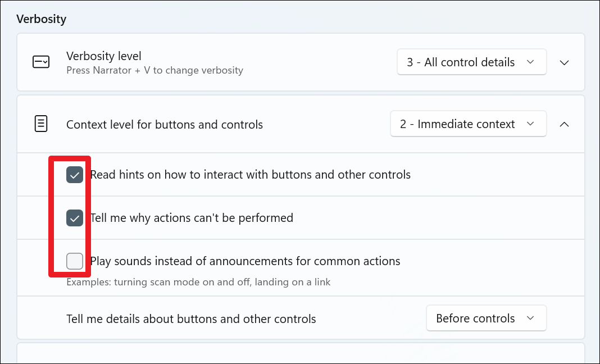
Task: Open the 'Before controls' dropdown
Action: (x=485, y=319)
